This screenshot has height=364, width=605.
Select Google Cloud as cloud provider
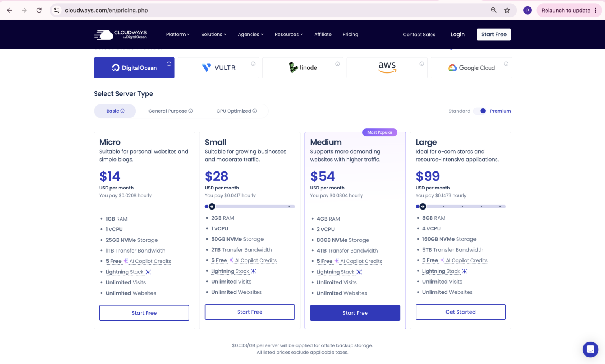(x=471, y=68)
